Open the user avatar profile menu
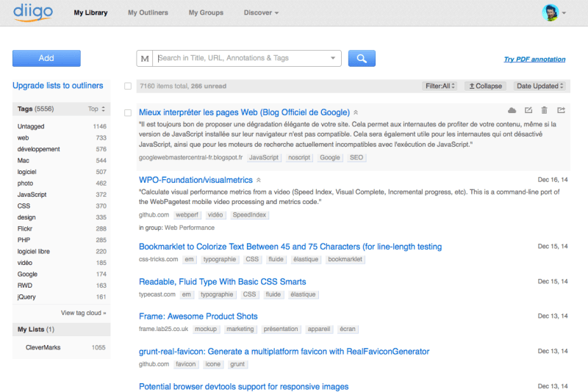 pos(550,12)
